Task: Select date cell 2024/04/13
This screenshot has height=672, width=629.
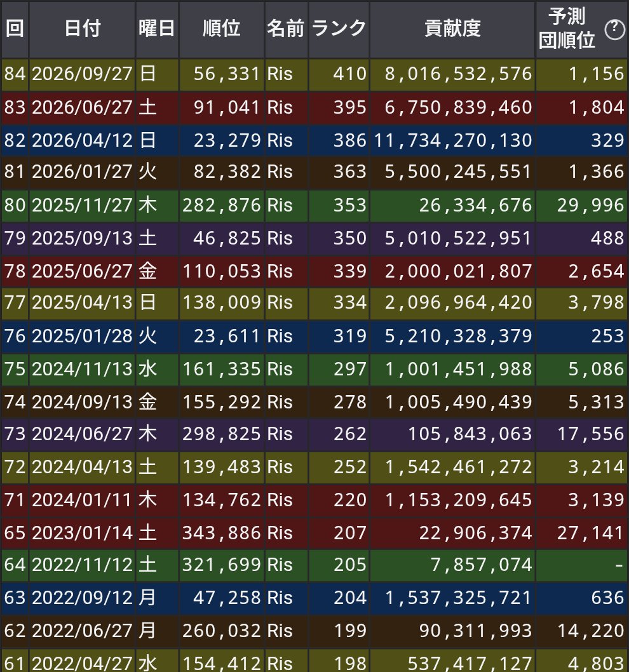Action: (x=82, y=467)
